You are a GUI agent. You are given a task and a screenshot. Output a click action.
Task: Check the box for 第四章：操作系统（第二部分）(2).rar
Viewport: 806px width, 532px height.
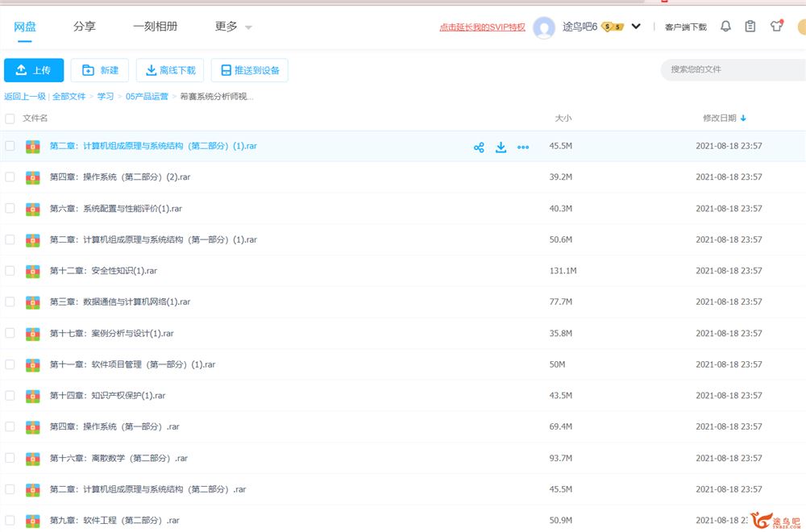click(x=10, y=177)
